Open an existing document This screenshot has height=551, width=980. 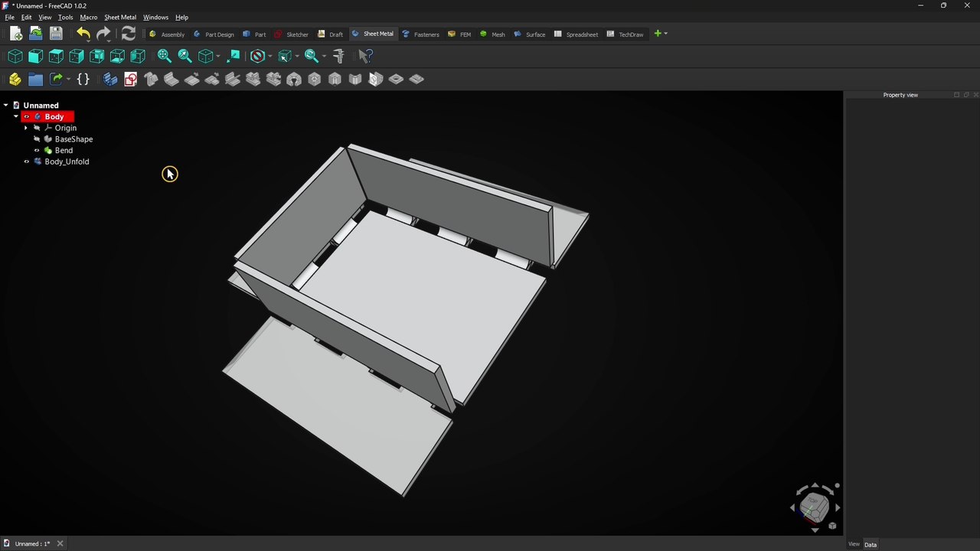(x=35, y=34)
